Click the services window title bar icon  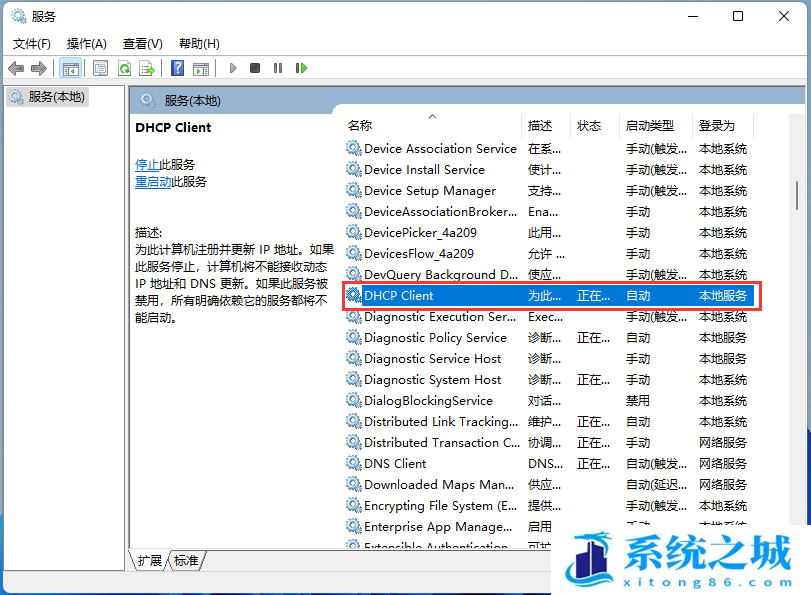19,16
